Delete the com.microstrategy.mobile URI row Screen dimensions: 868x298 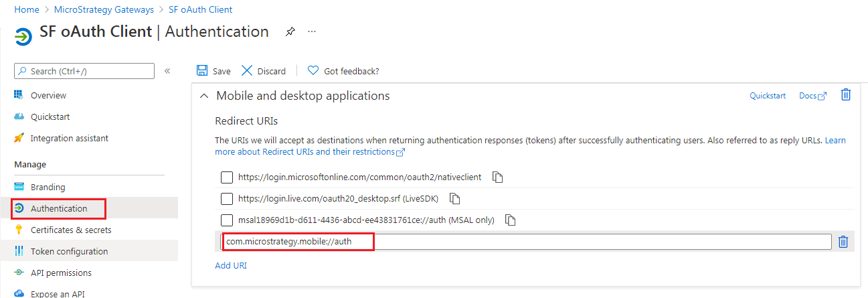point(843,242)
